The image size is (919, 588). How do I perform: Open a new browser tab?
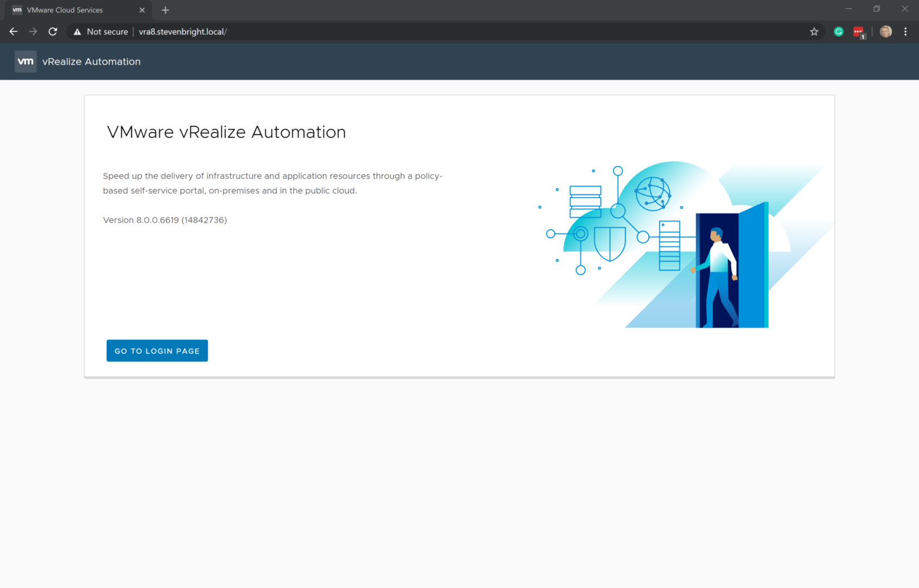pyautogui.click(x=166, y=10)
